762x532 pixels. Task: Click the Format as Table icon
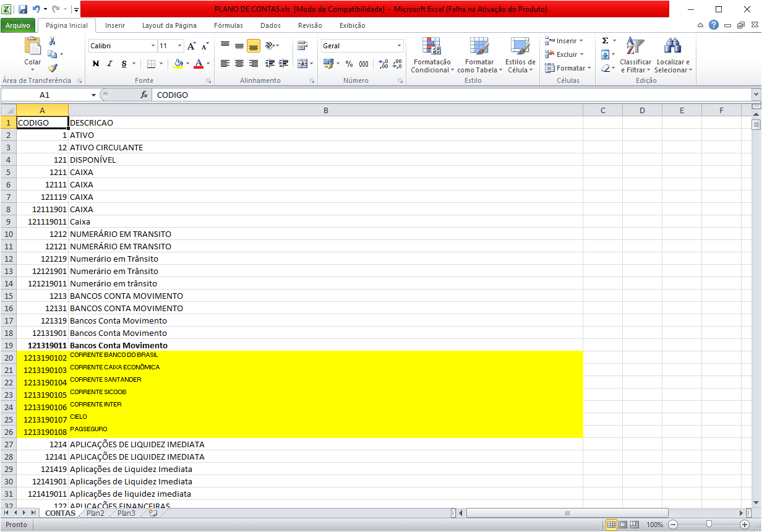[479, 47]
